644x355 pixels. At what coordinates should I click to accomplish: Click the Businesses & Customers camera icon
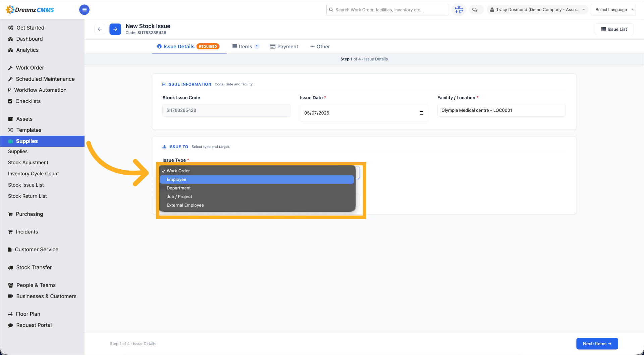tap(10, 296)
